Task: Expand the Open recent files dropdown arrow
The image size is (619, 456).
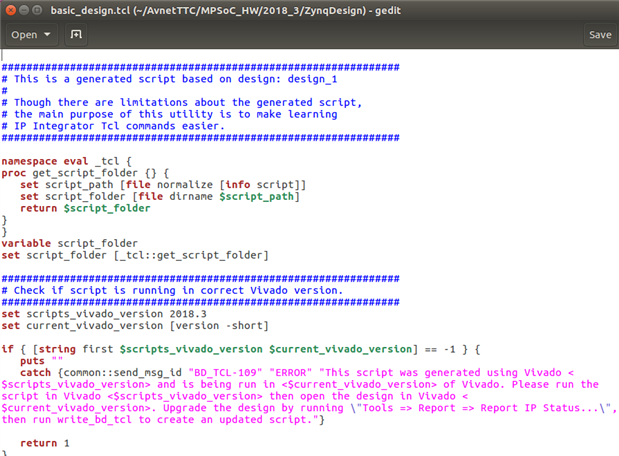Action: (47, 35)
